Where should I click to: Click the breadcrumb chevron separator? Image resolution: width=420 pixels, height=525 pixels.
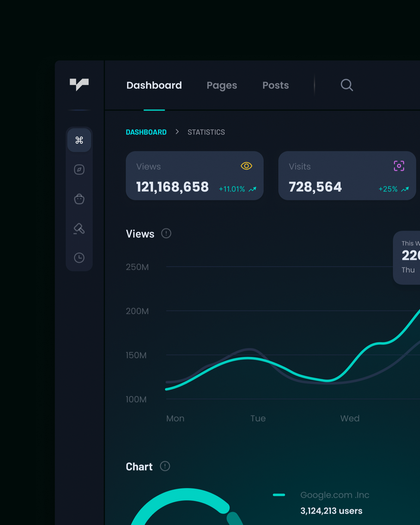coord(177,132)
